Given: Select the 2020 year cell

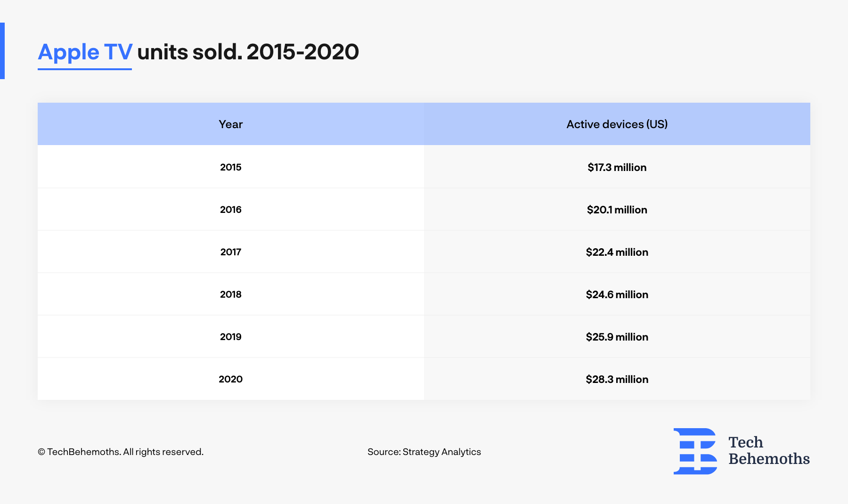Looking at the screenshot, I should click(231, 379).
